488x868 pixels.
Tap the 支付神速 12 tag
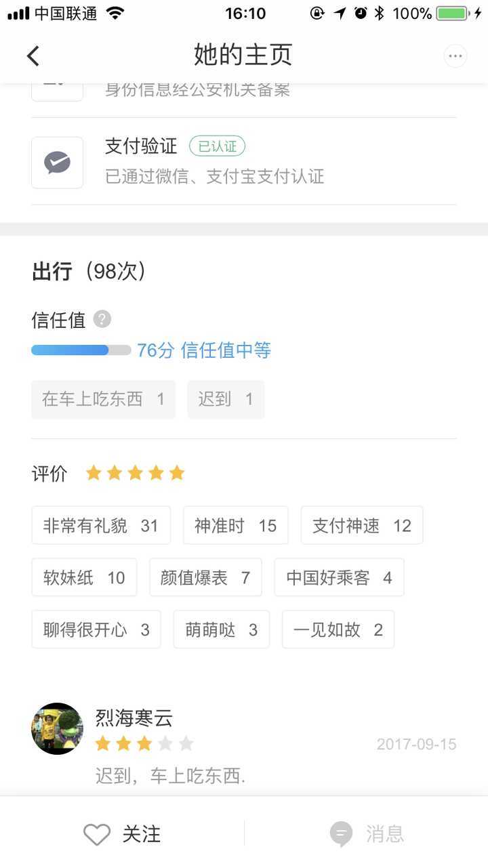pos(362,525)
